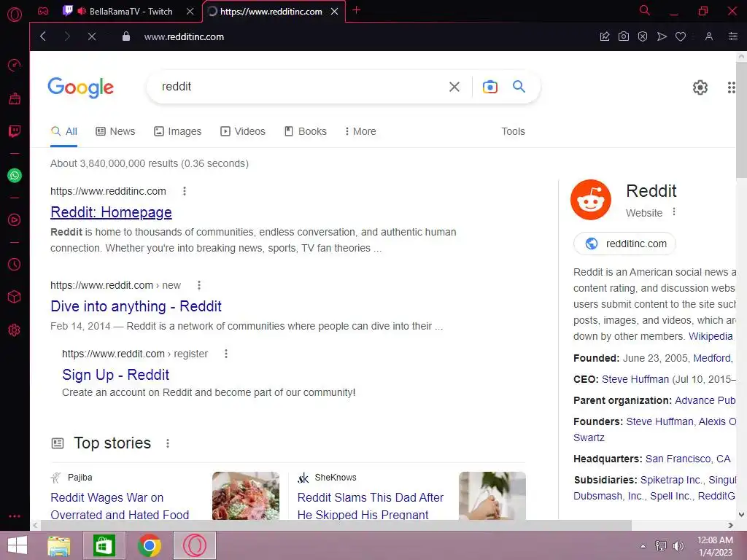This screenshot has height=560, width=747.
Task: Go back to previous page
Action: [x=43, y=36]
